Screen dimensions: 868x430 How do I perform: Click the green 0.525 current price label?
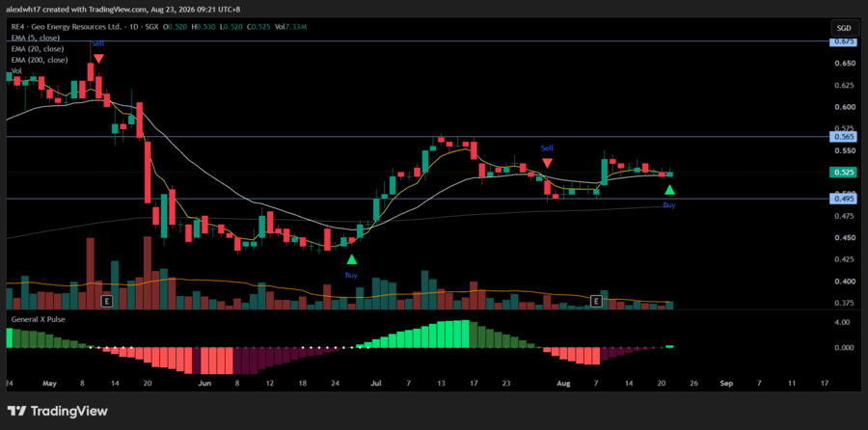[843, 173]
